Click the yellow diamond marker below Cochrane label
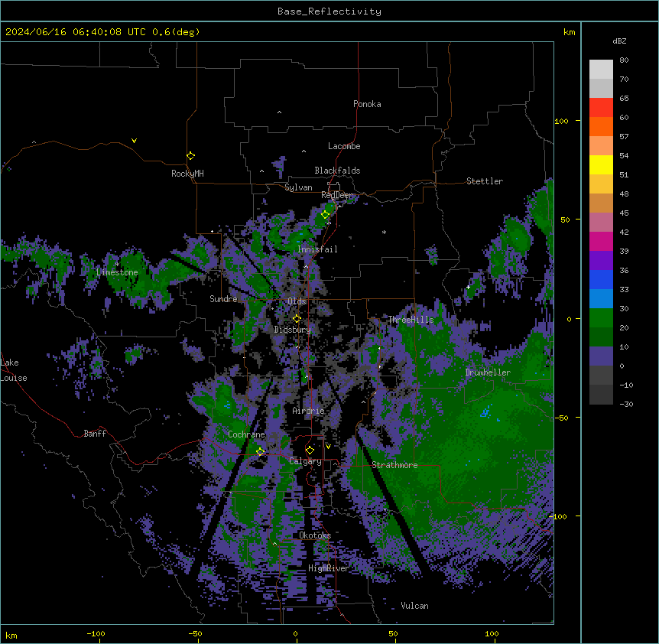The image size is (659, 644). tap(260, 451)
